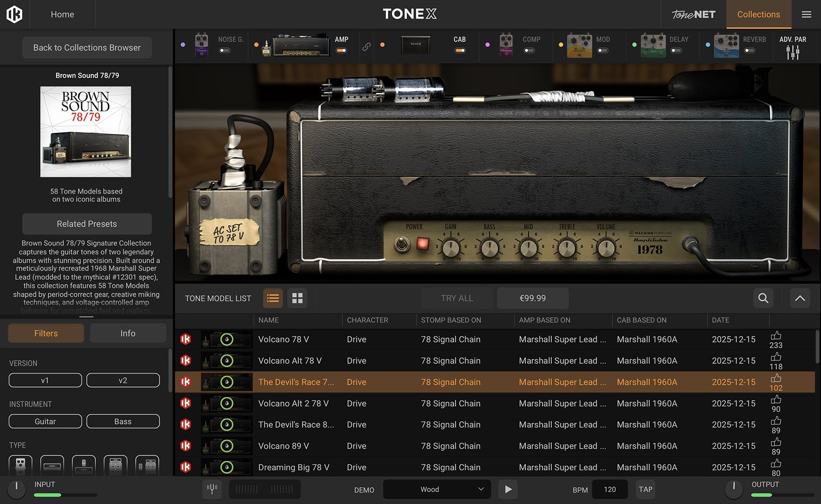Toggle the Noise Gate switch

[x=225, y=50]
